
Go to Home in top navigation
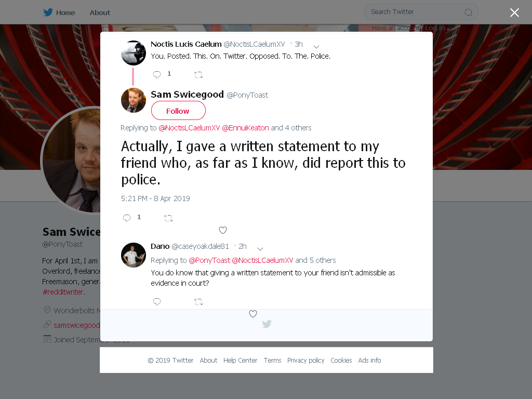click(x=65, y=12)
